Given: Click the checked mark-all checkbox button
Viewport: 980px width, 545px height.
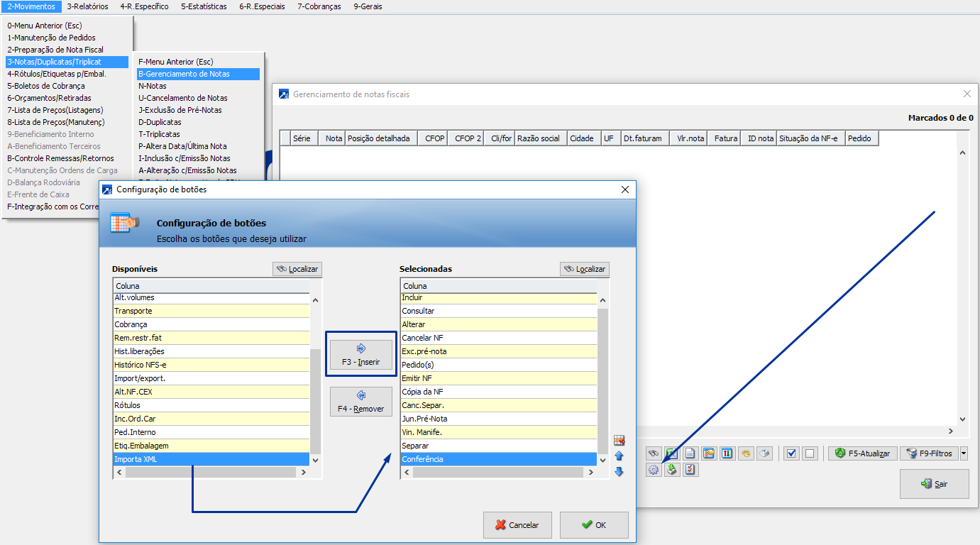Looking at the screenshot, I should click(x=792, y=453).
